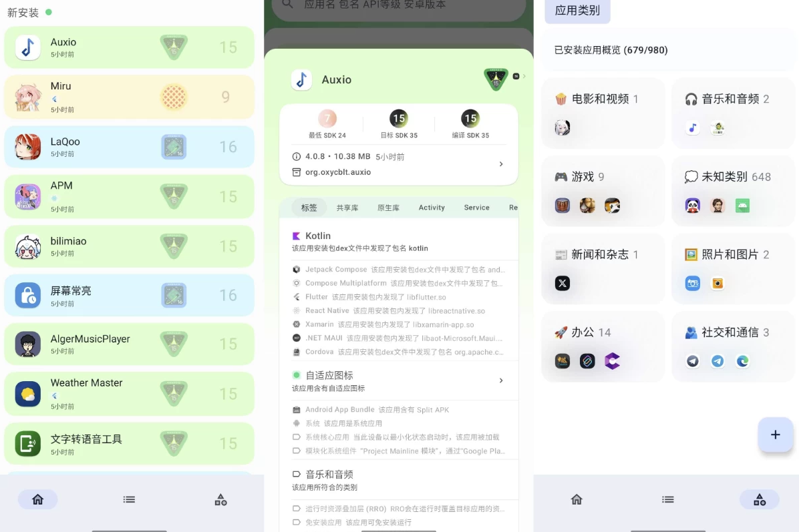Tap the green 新安装 status dot

(48, 12)
